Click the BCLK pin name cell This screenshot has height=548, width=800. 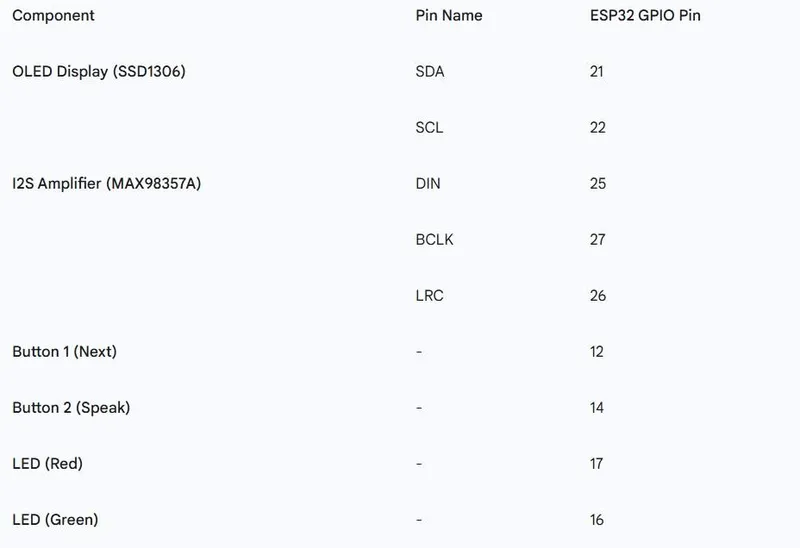[434, 240]
